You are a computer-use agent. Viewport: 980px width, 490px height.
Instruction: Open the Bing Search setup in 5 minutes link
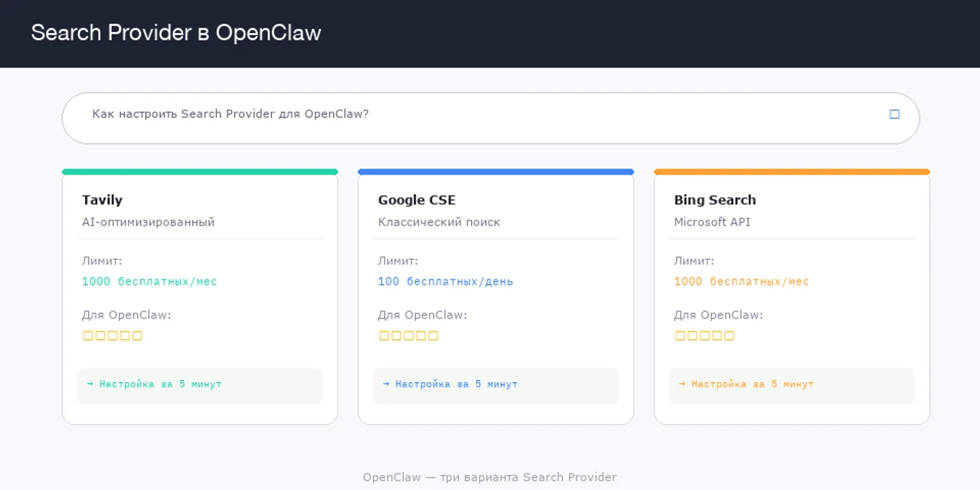[x=792, y=386]
